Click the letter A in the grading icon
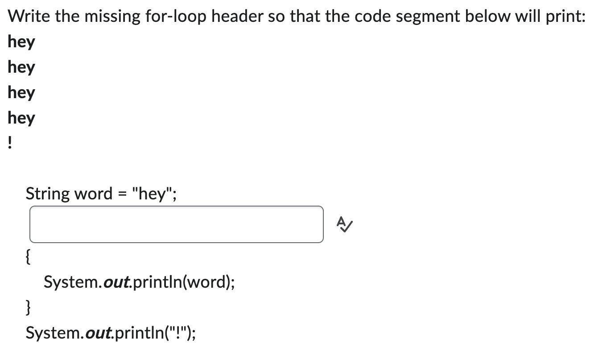611x364 pixels. pos(340,222)
